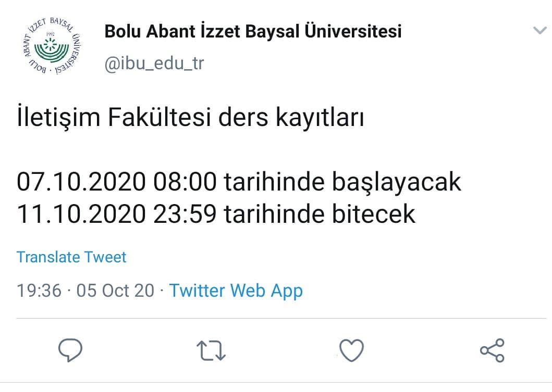The width and height of the screenshot is (552, 392).
Task: Click the Translate Tweet link
Action: coord(71,257)
